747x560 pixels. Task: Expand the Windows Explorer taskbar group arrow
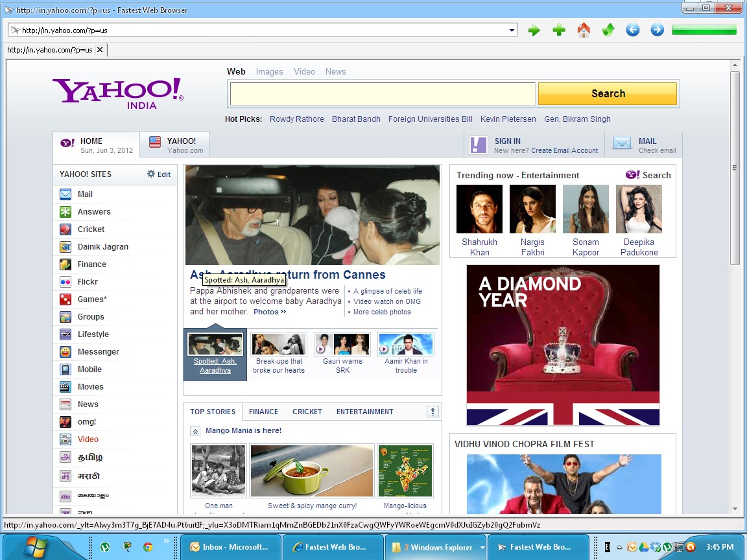(x=482, y=548)
